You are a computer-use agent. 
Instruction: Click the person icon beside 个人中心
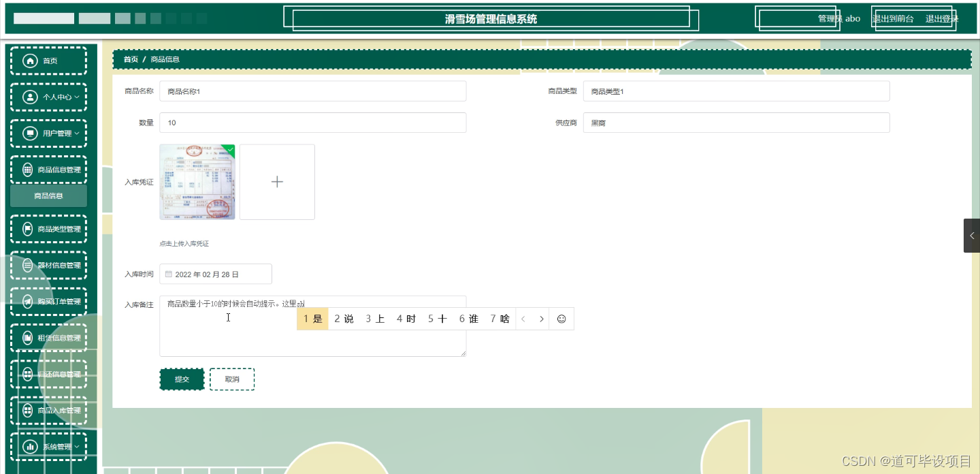(x=30, y=97)
